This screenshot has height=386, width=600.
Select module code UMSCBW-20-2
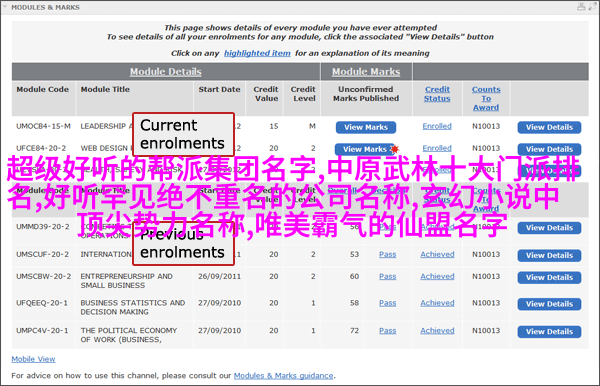pyautogui.click(x=43, y=276)
